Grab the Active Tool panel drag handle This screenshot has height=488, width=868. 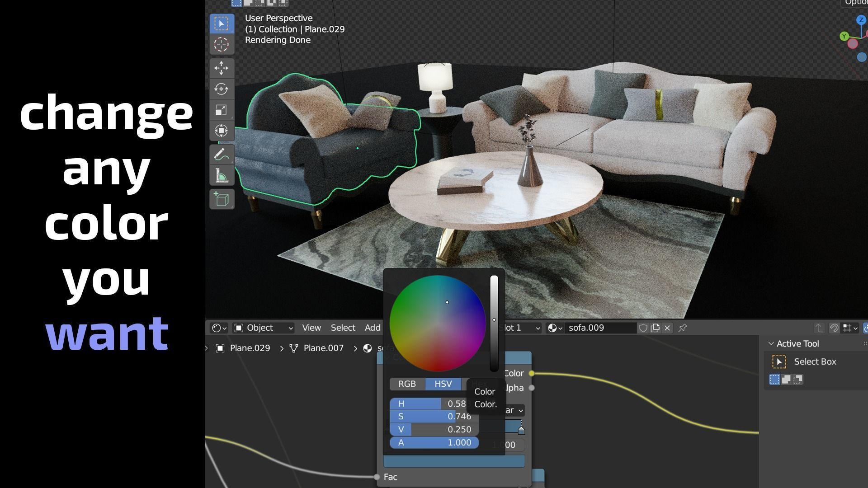(865, 344)
